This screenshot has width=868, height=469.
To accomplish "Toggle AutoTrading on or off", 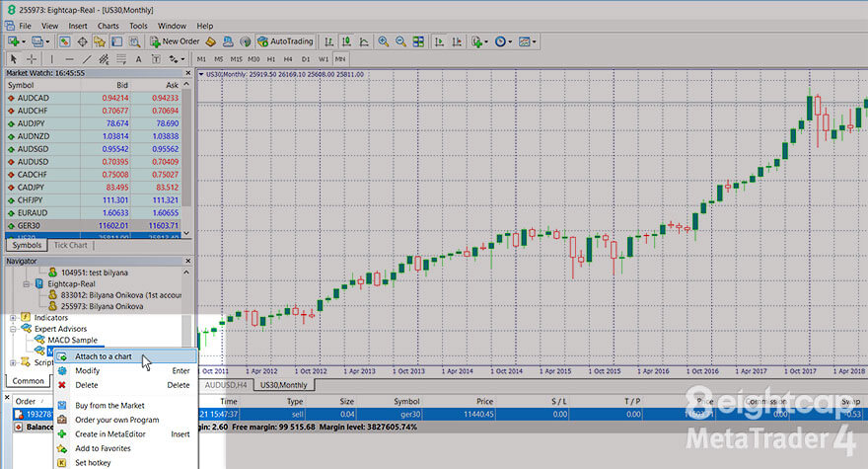I will click(286, 41).
